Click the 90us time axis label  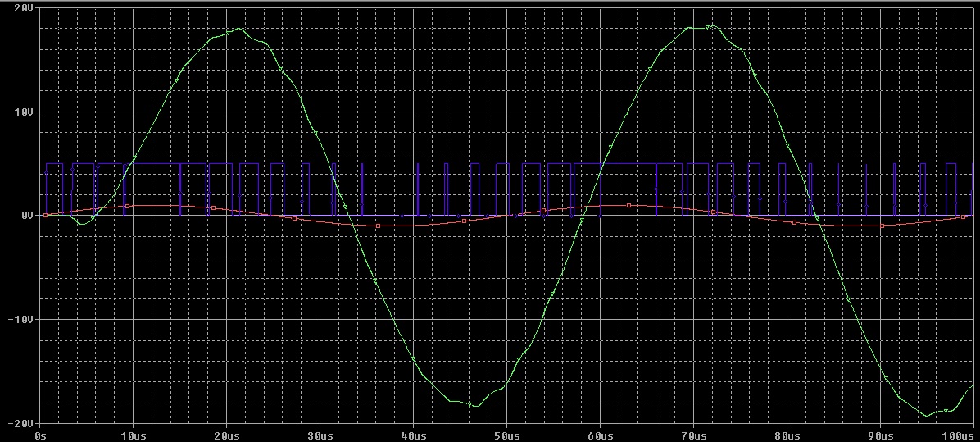879,435
